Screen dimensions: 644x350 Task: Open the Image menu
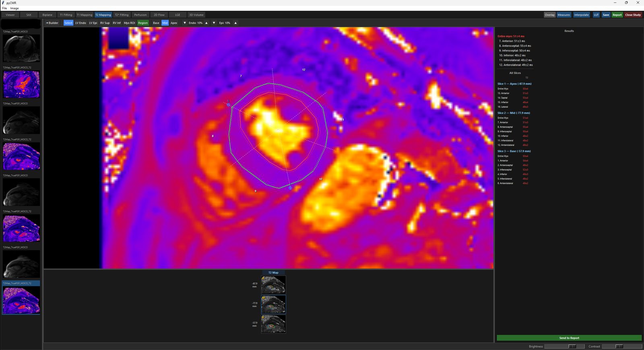(14, 8)
